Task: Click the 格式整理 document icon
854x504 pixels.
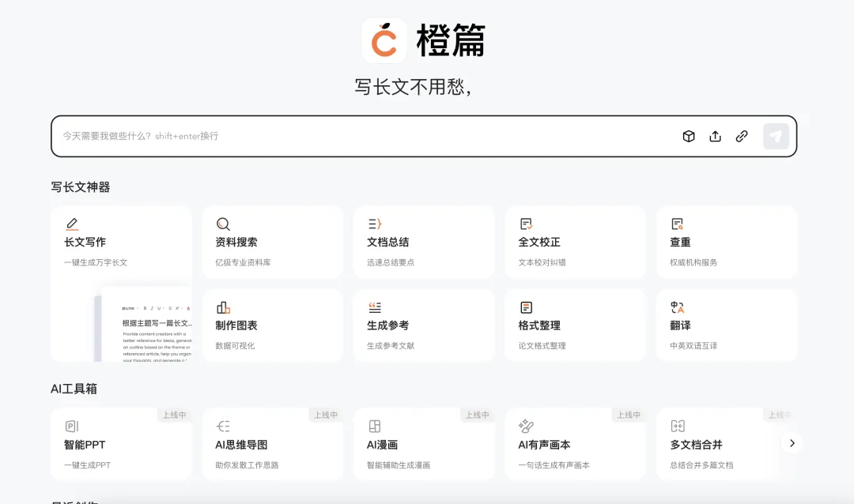Action: (x=526, y=307)
